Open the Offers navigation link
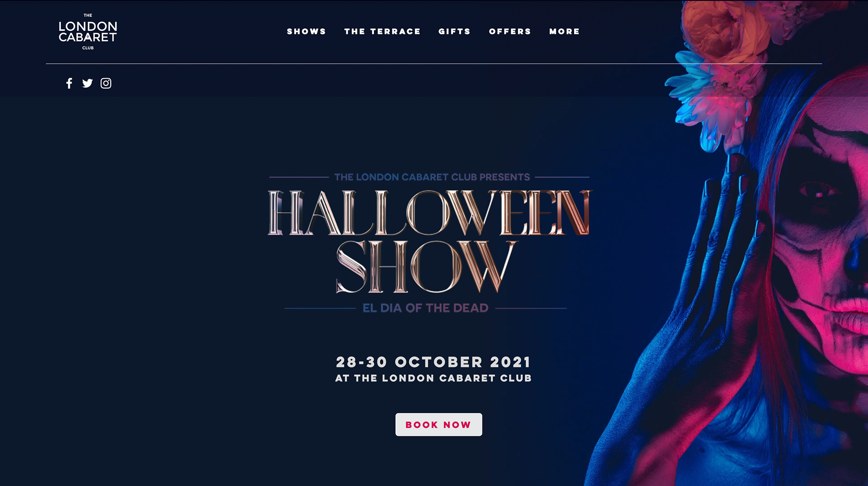The height and width of the screenshot is (486, 868). click(510, 32)
